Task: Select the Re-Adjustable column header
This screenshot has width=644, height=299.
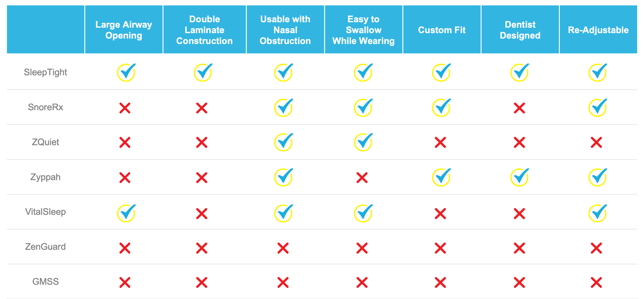Action: (598, 29)
